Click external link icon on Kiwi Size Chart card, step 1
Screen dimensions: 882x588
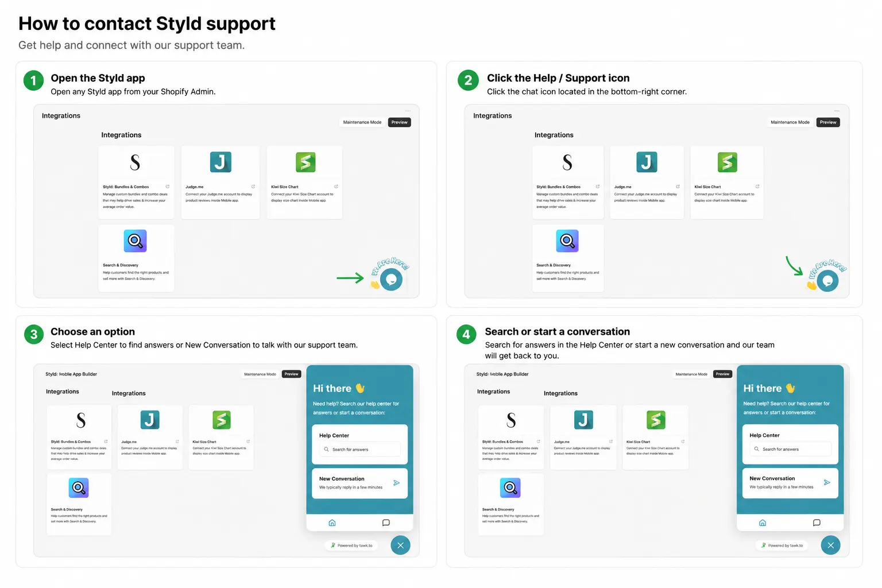336,187
